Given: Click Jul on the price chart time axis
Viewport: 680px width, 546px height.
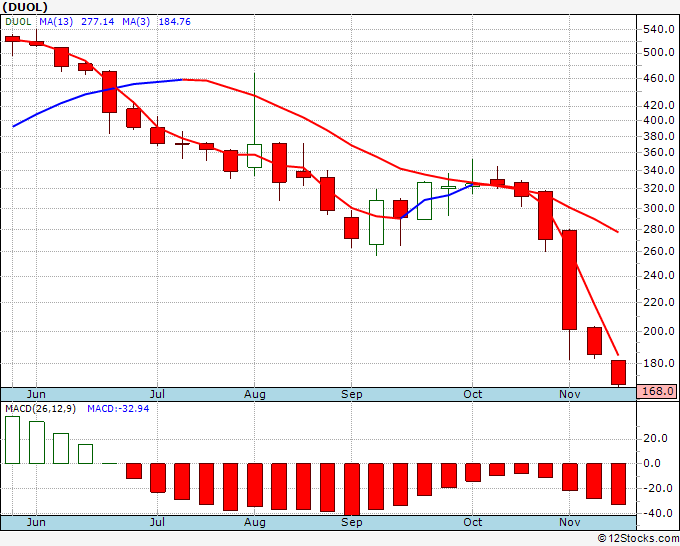Looking at the screenshot, I should 157,394.
